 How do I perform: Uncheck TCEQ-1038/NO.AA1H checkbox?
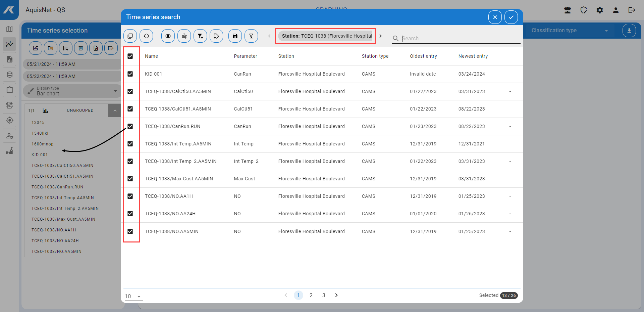[130, 196]
